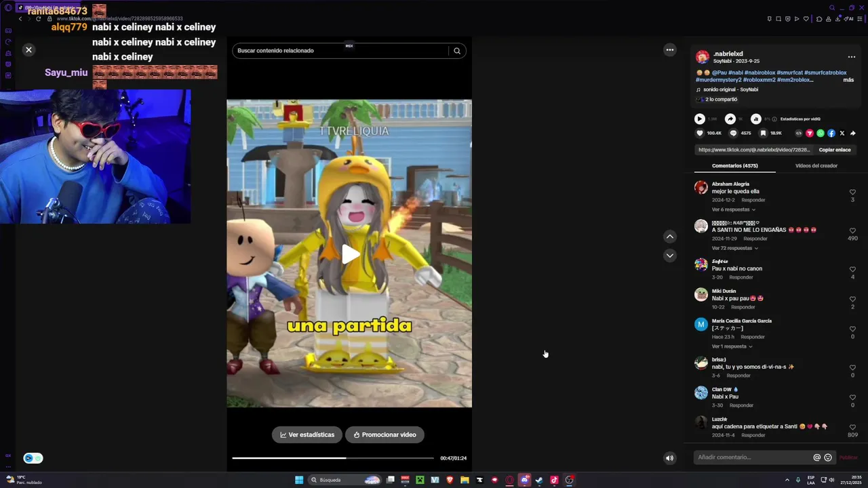868x488 pixels.
Task: Go to next video with down arrow
Action: tap(670, 256)
